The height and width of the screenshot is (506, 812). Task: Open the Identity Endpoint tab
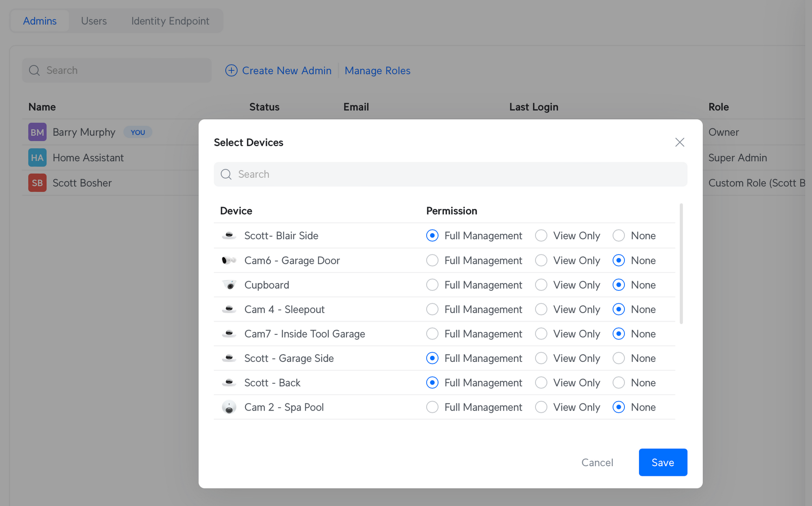pyautogui.click(x=170, y=21)
